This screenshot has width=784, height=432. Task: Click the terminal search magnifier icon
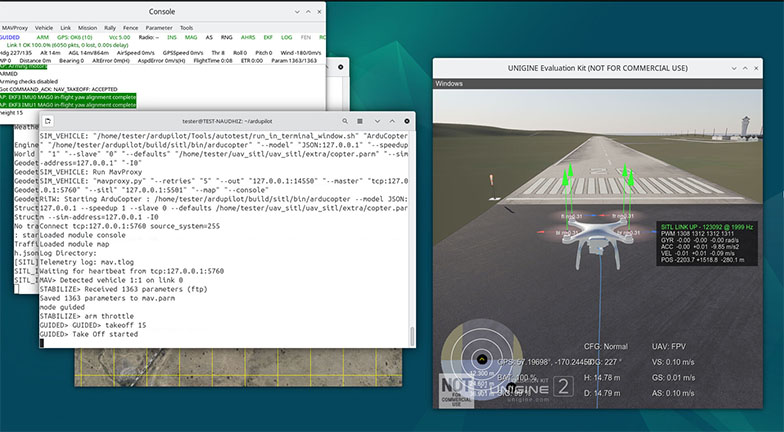[x=345, y=121]
